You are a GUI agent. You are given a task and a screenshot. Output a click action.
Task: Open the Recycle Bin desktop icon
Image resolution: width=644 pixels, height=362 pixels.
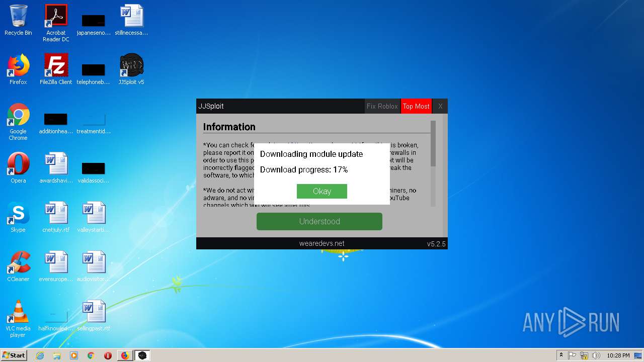click(x=18, y=20)
